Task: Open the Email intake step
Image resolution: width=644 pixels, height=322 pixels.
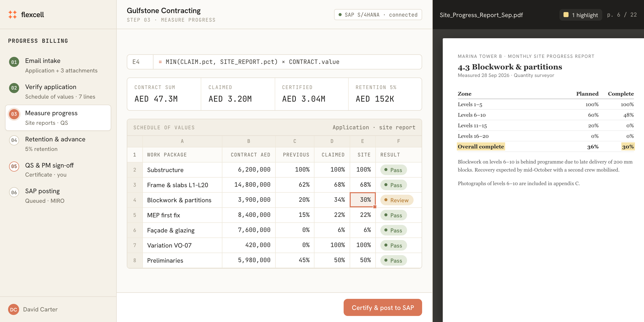Action: click(58, 65)
